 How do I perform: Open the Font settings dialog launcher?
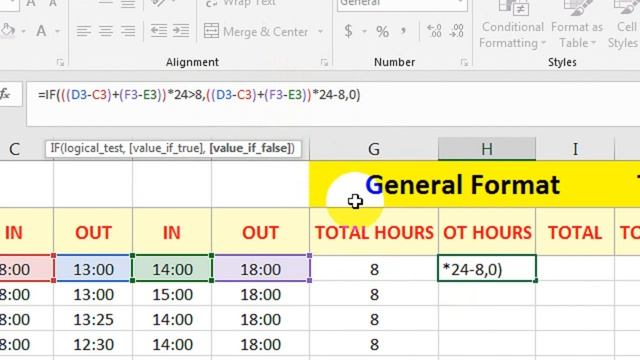pos(60,62)
